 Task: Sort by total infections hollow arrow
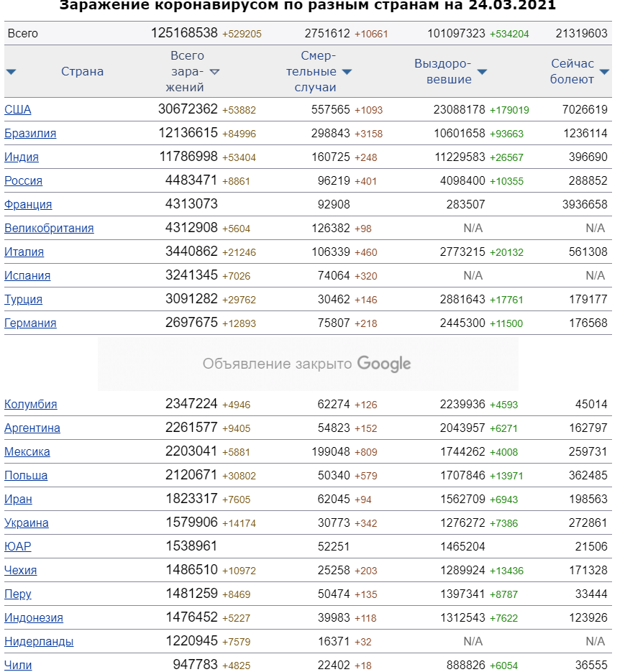tap(214, 72)
